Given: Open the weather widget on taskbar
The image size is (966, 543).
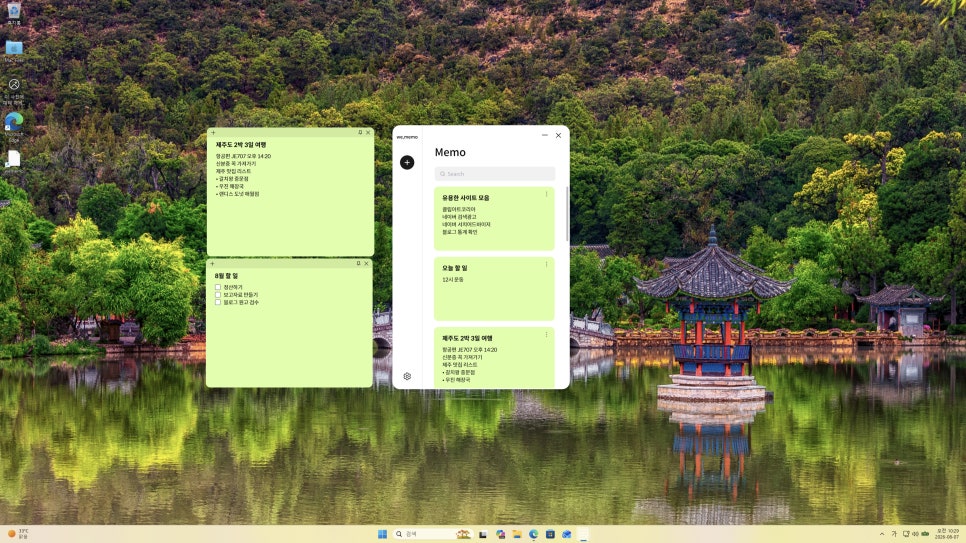Looking at the screenshot, I should tap(18, 534).
